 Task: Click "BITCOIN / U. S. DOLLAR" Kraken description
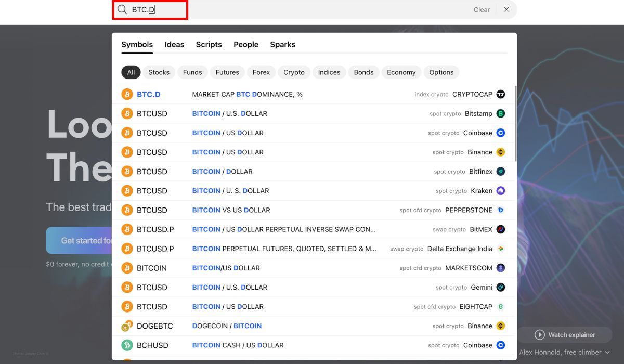tap(231, 191)
